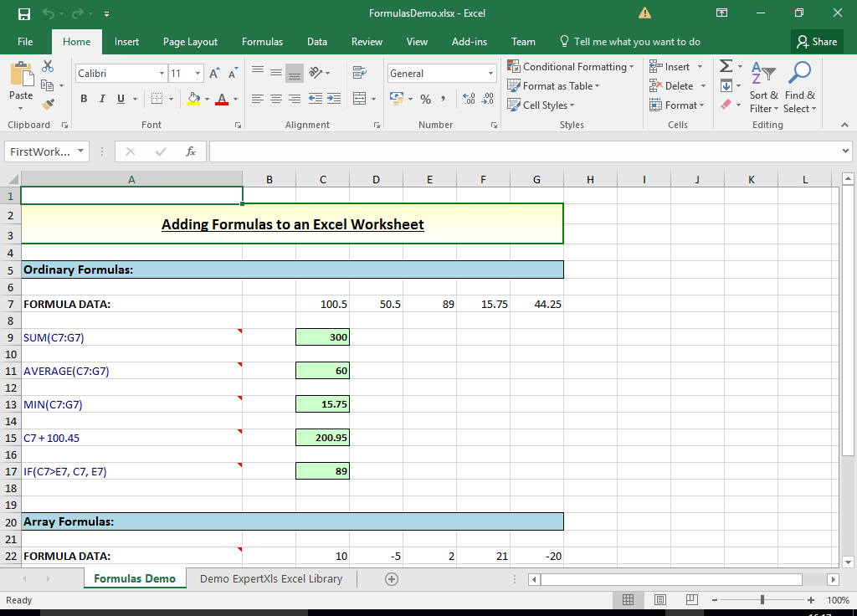This screenshot has width=857, height=616.
Task: Toggle Bold formatting
Action: pyautogui.click(x=84, y=99)
